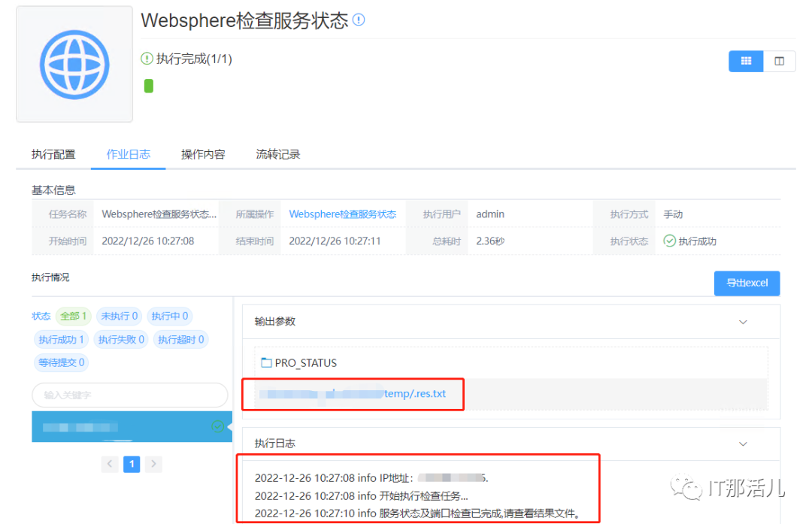812x524 pixels.
Task: Collapse the 执行日志 panel chevron
Action: pos(743,444)
